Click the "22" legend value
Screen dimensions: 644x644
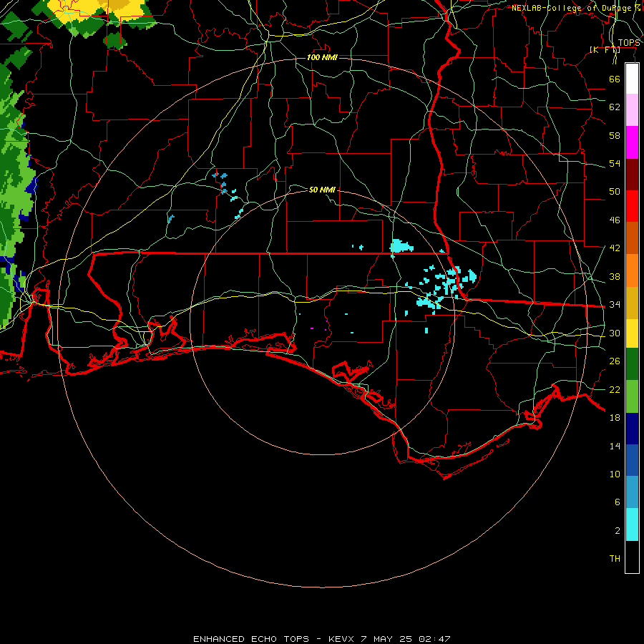tap(615, 389)
